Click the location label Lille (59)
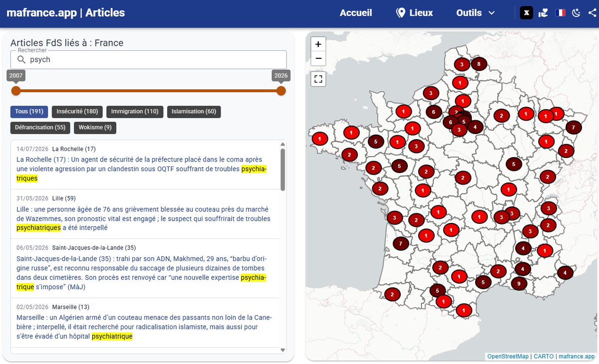The image size is (599, 364). pyautogui.click(x=64, y=198)
